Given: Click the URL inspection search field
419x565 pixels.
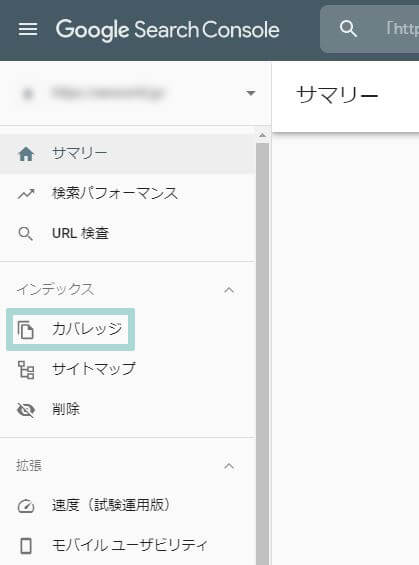Looking at the screenshot, I should 369,29.
